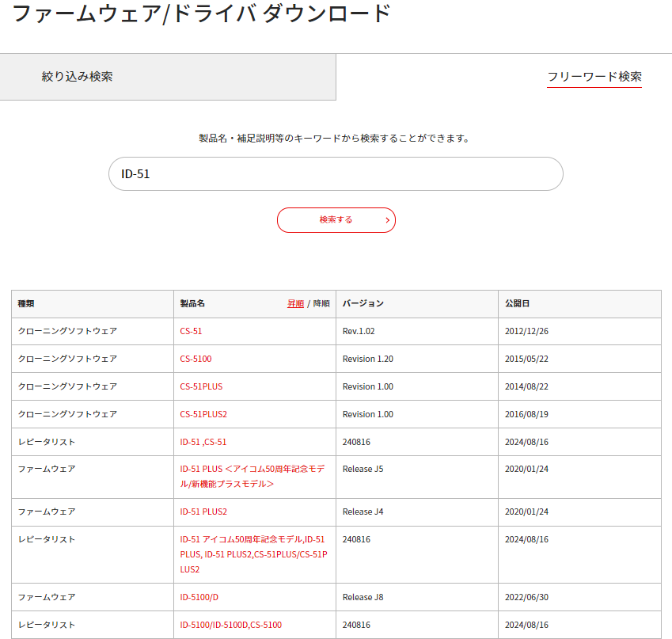Open the CS-51 download link

pos(191,331)
